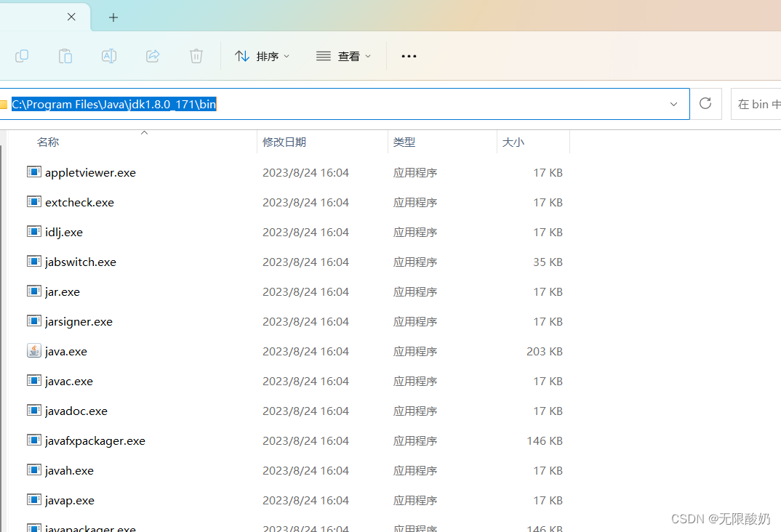Viewport: 781px width, 532px height.
Task: Click the address bar path field
Action: click(x=436, y=104)
